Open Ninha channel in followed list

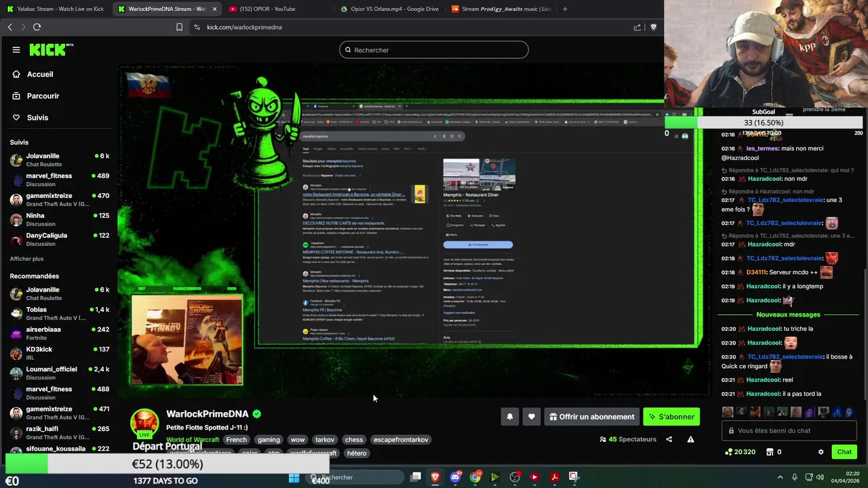[60, 220]
